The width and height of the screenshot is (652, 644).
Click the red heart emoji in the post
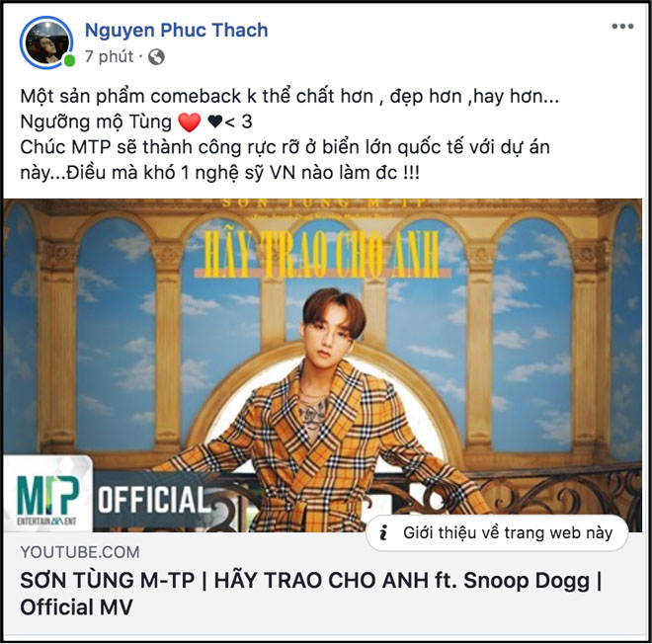click(190, 122)
